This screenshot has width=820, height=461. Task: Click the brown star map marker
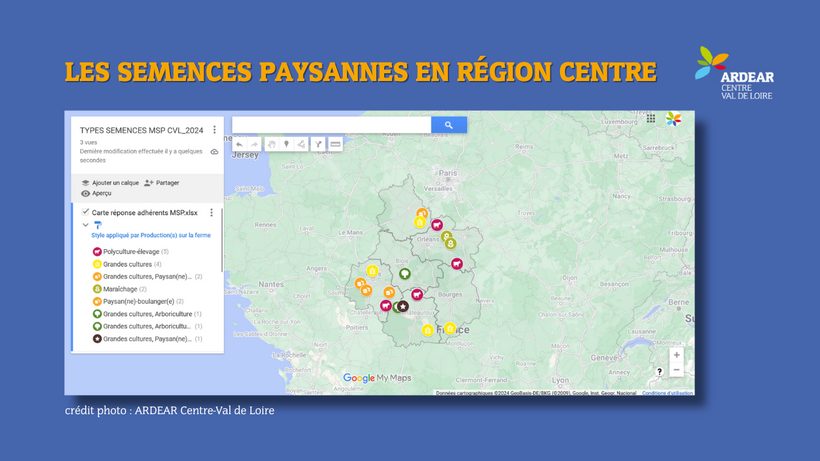click(x=403, y=306)
